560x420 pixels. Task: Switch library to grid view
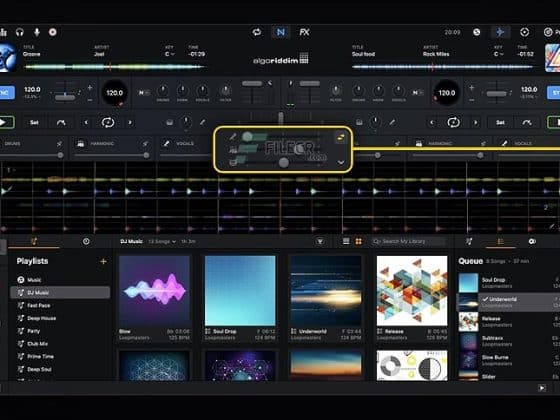tap(359, 242)
